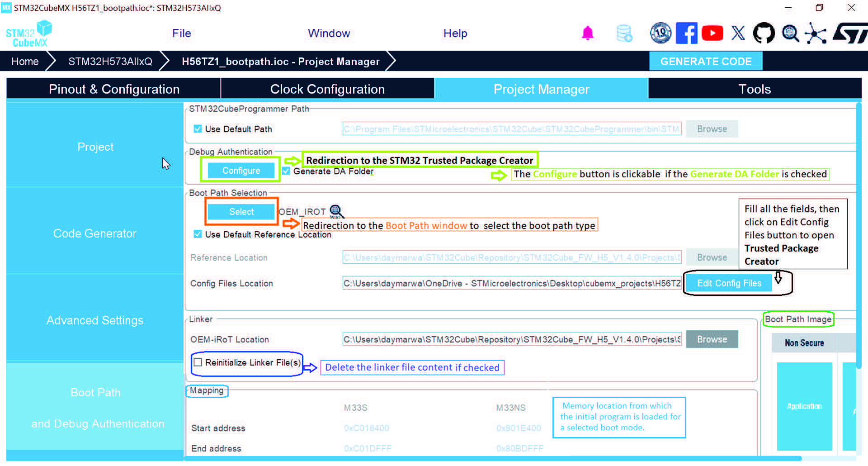The height and width of the screenshot is (466, 868).
Task: Open the File menu
Action: (x=182, y=33)
